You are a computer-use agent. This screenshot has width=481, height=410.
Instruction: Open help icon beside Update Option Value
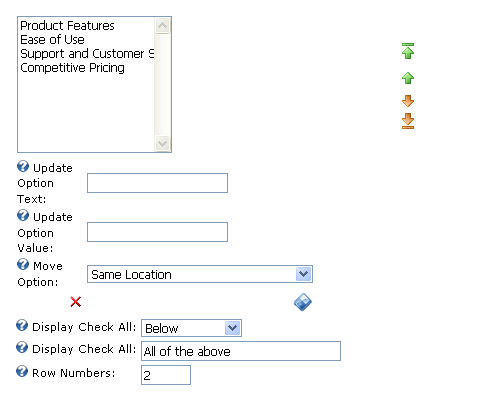pos(23,215)
